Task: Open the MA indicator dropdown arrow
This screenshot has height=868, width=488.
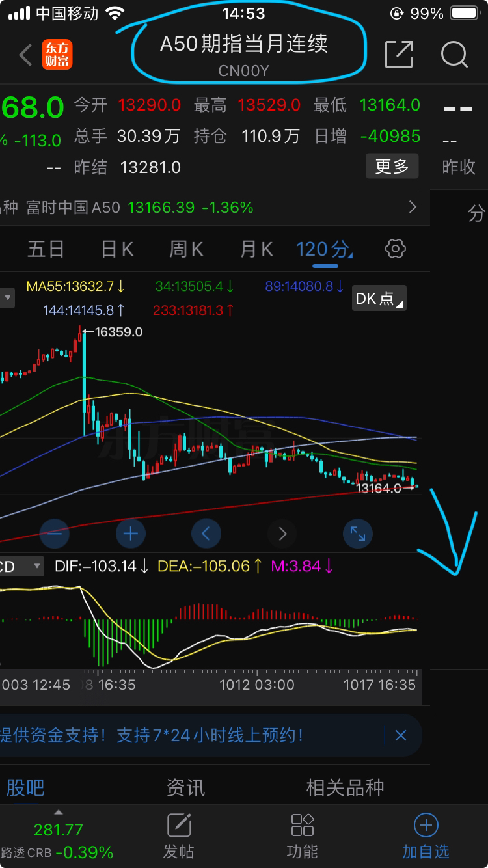Action: pos(8,299)
